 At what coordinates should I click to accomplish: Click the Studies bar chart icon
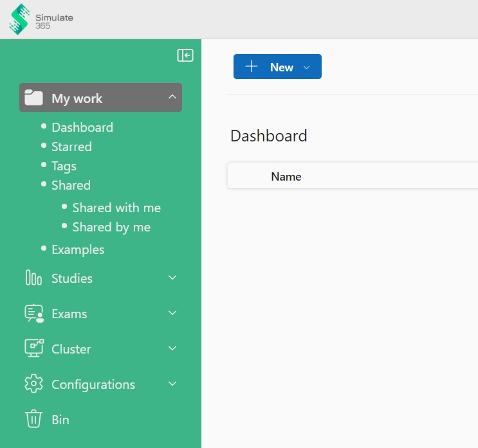(33, 278)
